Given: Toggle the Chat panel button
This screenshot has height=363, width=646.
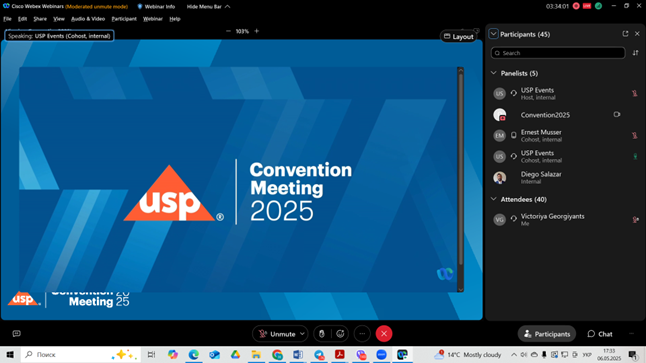Looking at the screenshot, I should (x=600, y=334).
